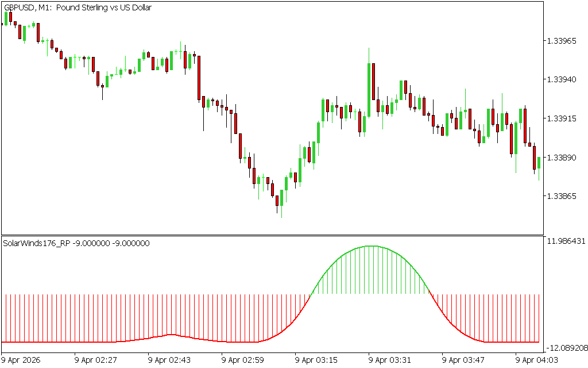The height and width of the screenshot is (368, 588).
Task: Select the 9 Apr 02:27 time label
Action: click(x=96, y=360)
